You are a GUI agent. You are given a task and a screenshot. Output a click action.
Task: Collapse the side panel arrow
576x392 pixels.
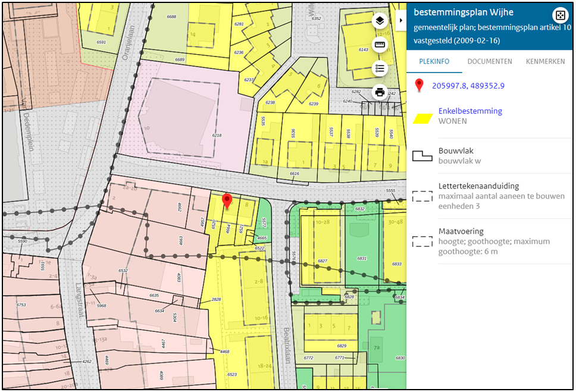click(x=401, y=20)
